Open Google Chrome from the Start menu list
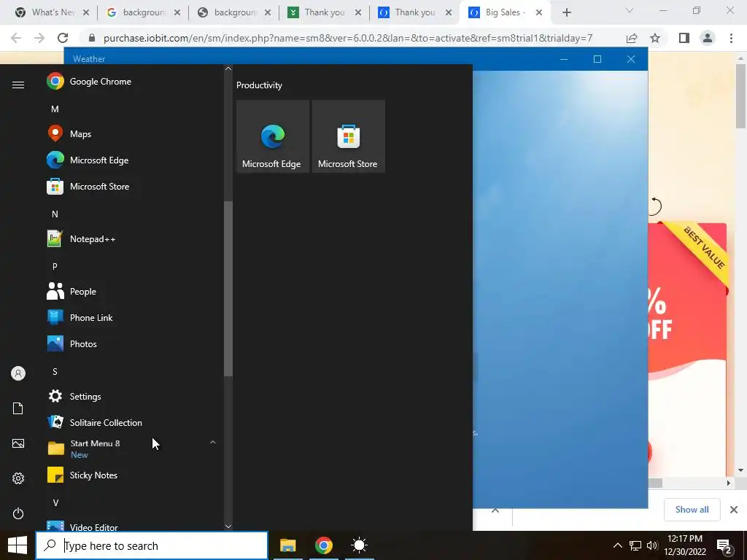Screen dimensions: 747x560 click(x=133, y=82)
